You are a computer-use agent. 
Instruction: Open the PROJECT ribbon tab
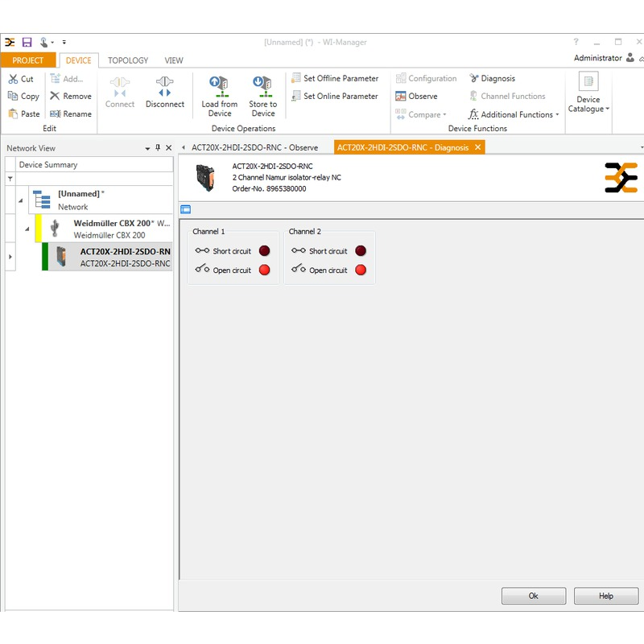(28, 60)
